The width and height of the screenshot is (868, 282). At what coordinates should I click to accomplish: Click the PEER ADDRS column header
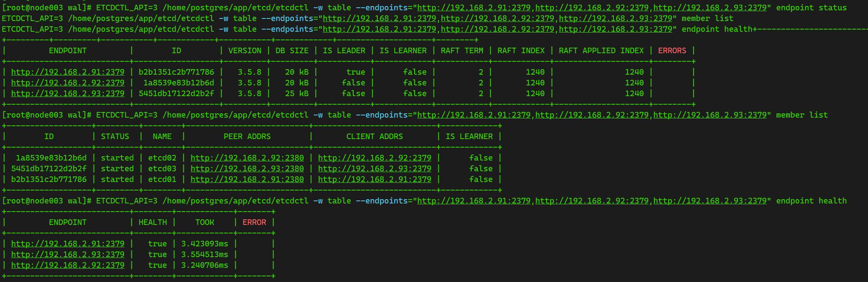tap(247, 136)
